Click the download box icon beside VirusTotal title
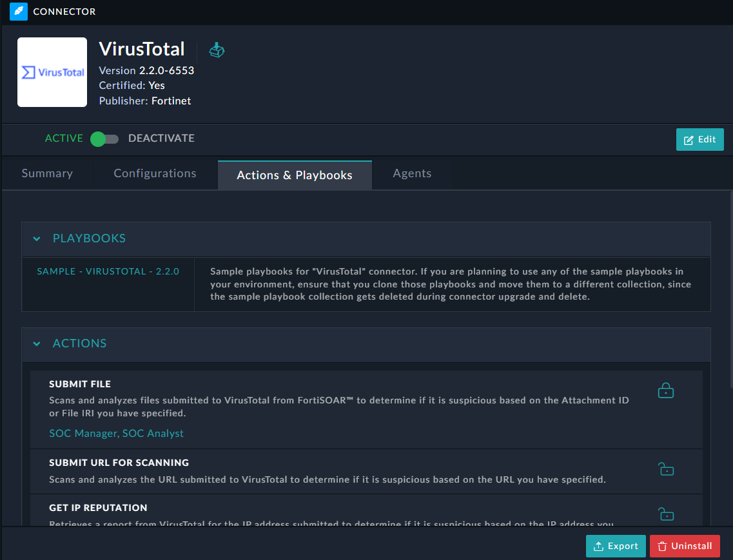Viewport: 733px width, 560px height. pyautogui.click(x=217, y=50)
